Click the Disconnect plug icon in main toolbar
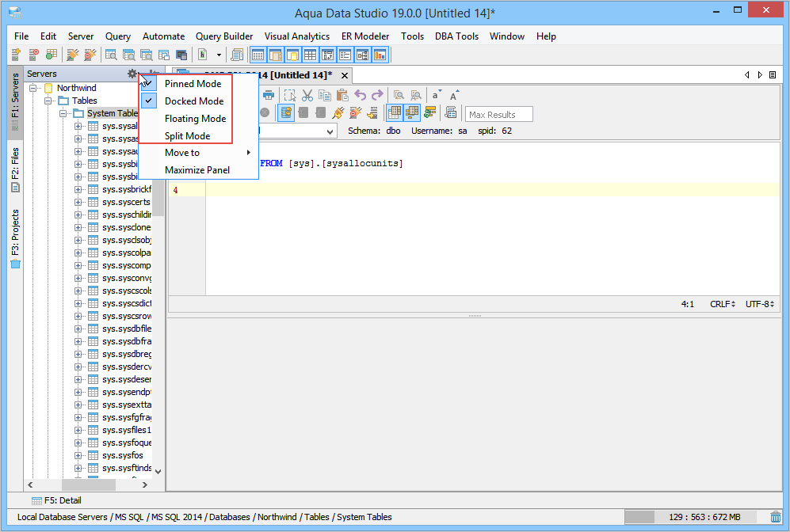Viewport: 790px width, 532px height. [x=90, y=55]
